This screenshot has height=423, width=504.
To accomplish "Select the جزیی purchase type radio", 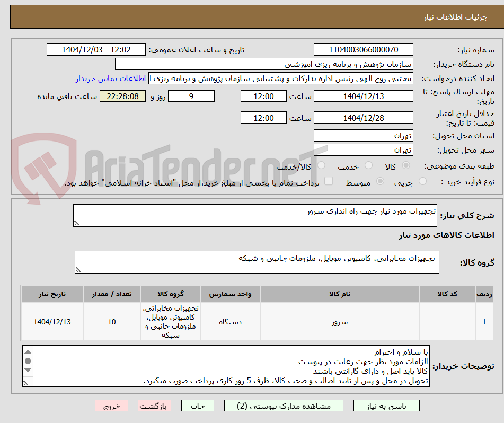I will (423, 181).
